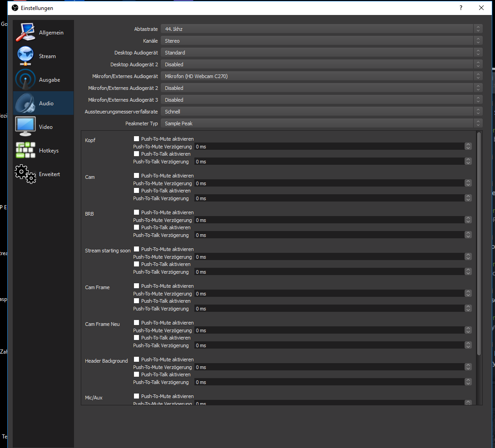
Task: Adjust Header Background Push-To-Talk delay stepper
Action: point(468,382)
